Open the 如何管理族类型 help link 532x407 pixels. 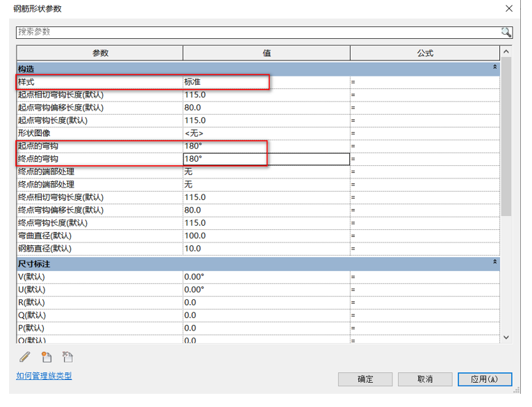(44, 376)
